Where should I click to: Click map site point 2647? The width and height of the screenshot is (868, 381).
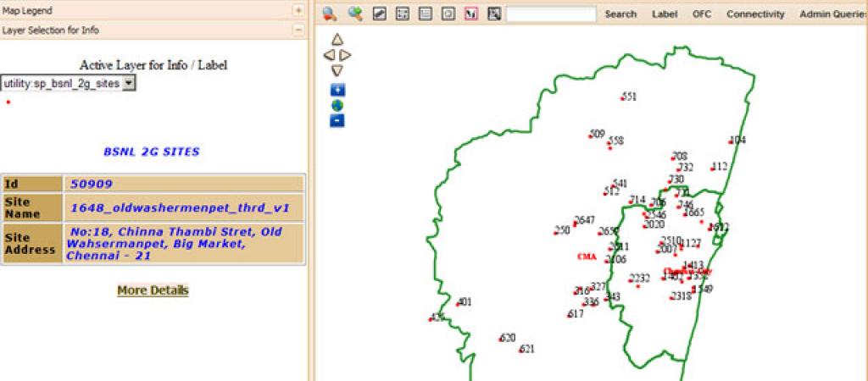575,224
